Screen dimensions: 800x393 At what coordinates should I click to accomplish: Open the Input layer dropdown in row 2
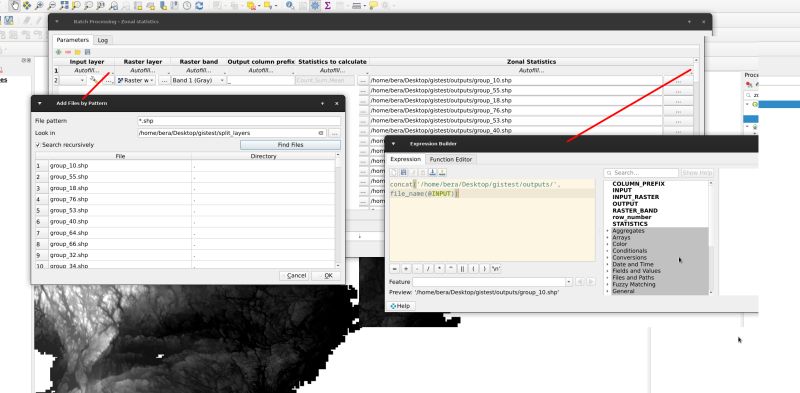(x=73, y=81)
